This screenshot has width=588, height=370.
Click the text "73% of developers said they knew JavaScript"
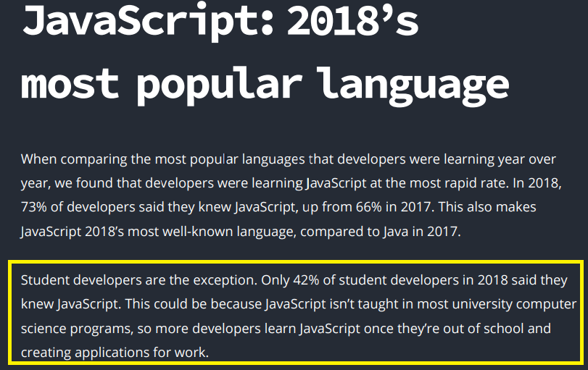tap(160, 208)
